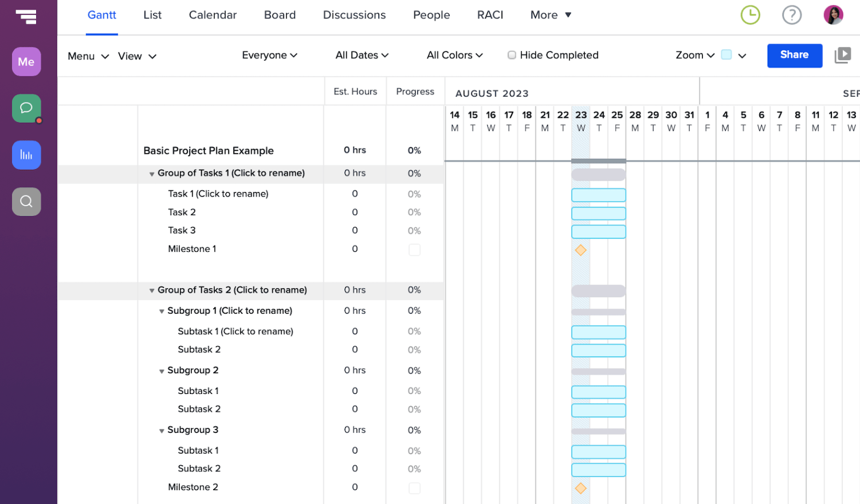
Task: Open search from the left sidebar
Action: point(26,201)
